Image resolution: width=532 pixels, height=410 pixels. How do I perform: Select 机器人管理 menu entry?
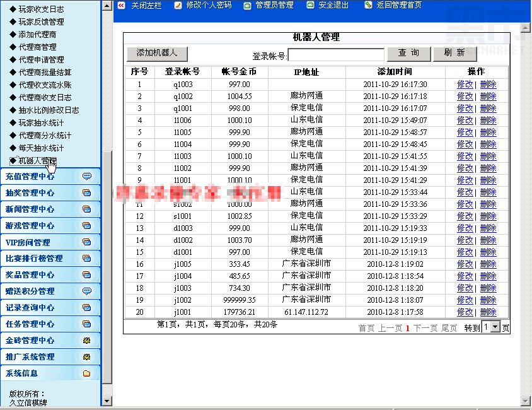click(37, 161)
